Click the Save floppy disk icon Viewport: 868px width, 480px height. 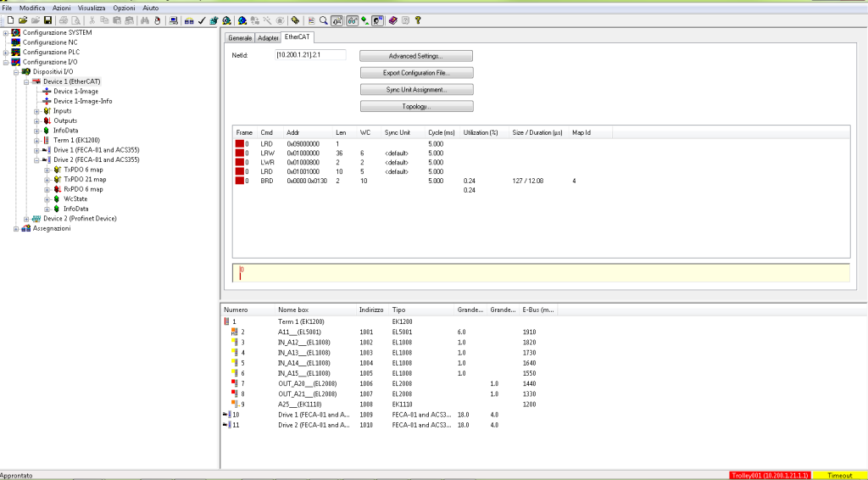pos(48,20)
